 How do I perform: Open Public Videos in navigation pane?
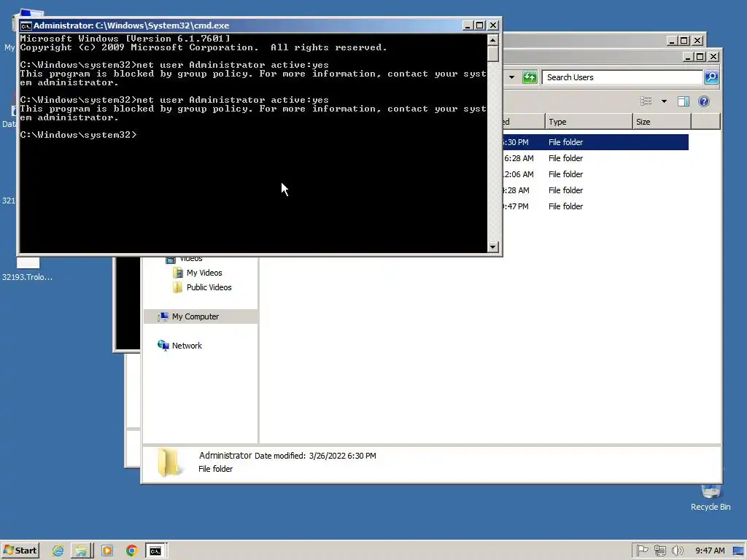click(209, 287)
